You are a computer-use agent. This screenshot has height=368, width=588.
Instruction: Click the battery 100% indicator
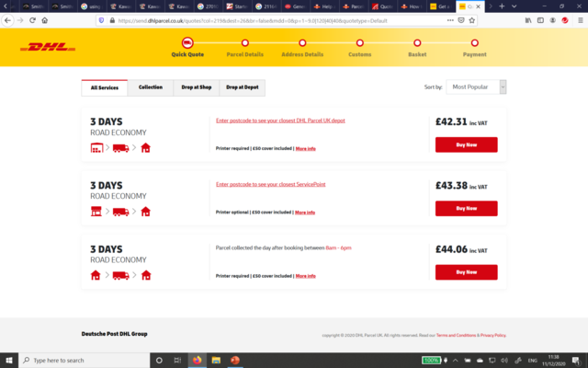pyautogui.click(x=431, y=361)
